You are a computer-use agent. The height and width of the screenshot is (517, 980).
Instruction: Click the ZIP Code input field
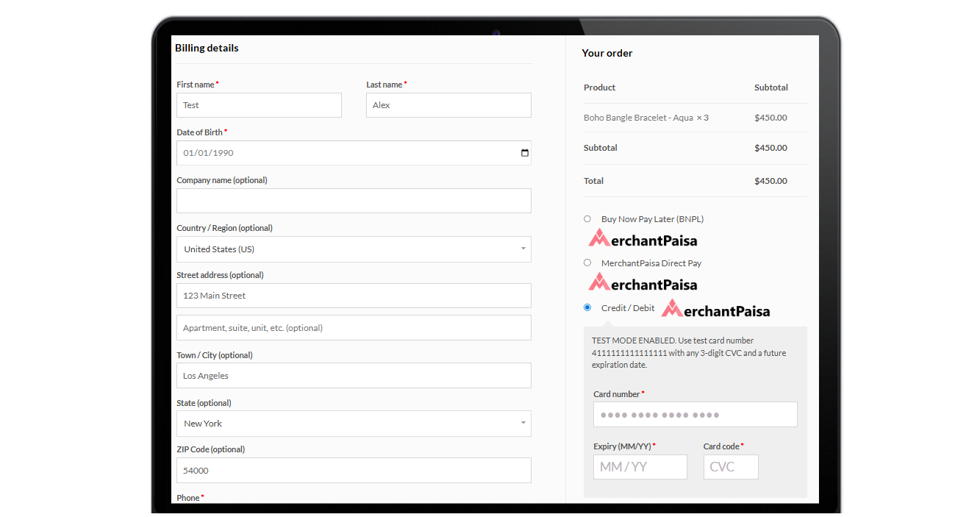tap(354, 471)
